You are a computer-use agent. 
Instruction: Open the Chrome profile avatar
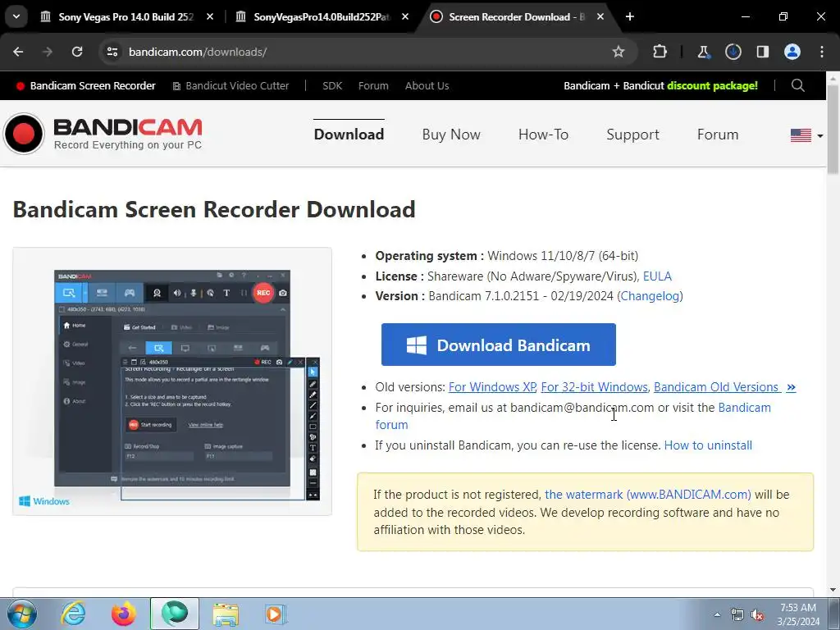pos(792,52)
